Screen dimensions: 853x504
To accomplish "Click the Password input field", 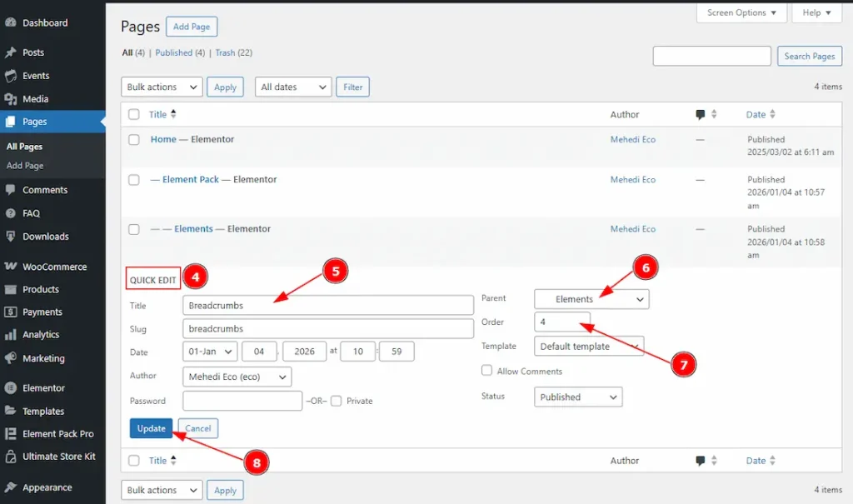I will click(x=242, y=401).
